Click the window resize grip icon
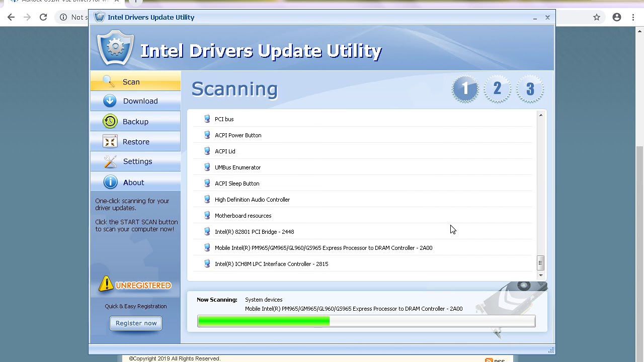 [x=551, y=350]
